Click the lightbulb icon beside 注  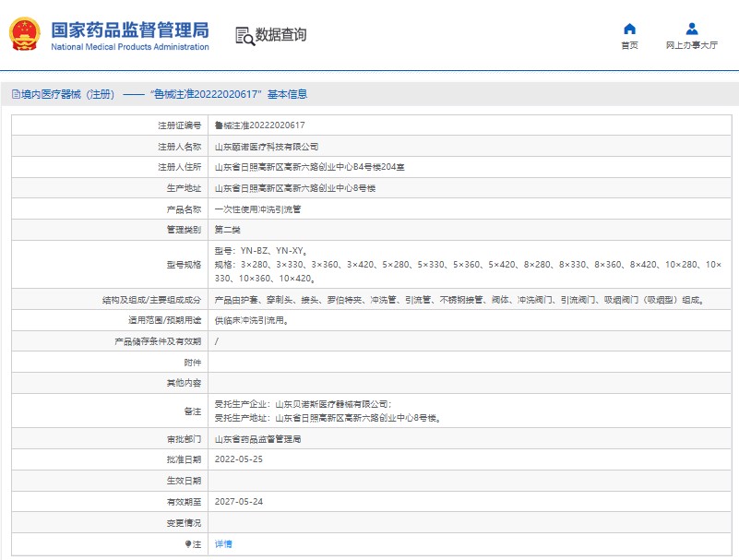click(x=188, y=544)
